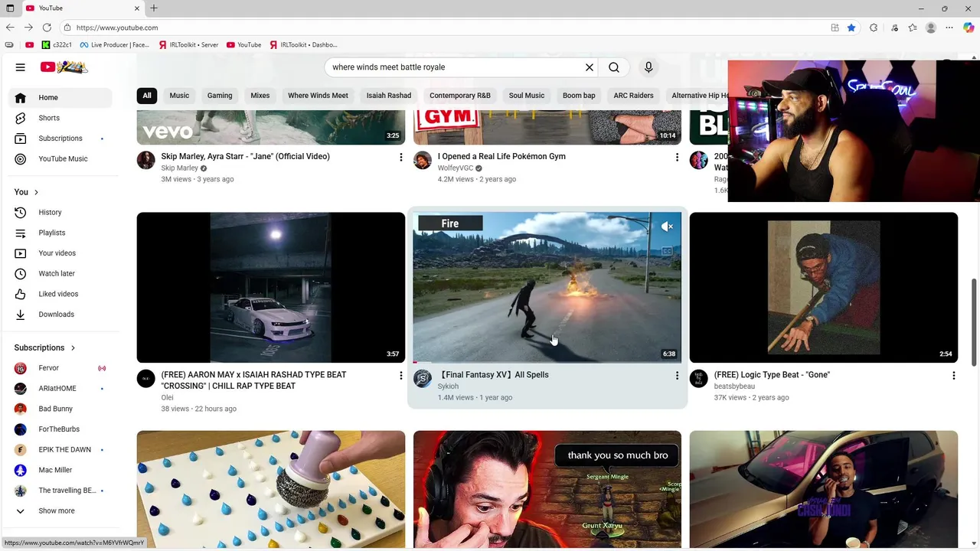This screenshot has width=980, height=551.
Task: Open the WolfeyVGC channel name link
Action: (456, 168)
